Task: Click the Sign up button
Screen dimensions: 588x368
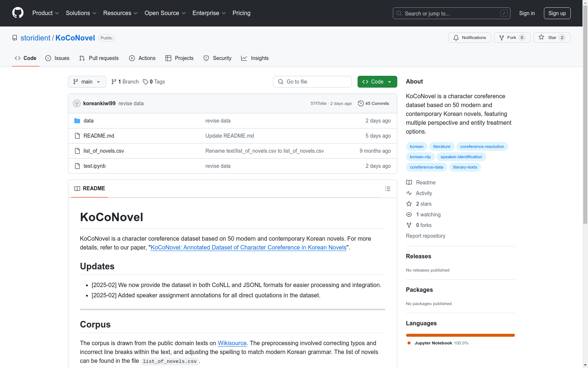Action: [x=557, y=13]
